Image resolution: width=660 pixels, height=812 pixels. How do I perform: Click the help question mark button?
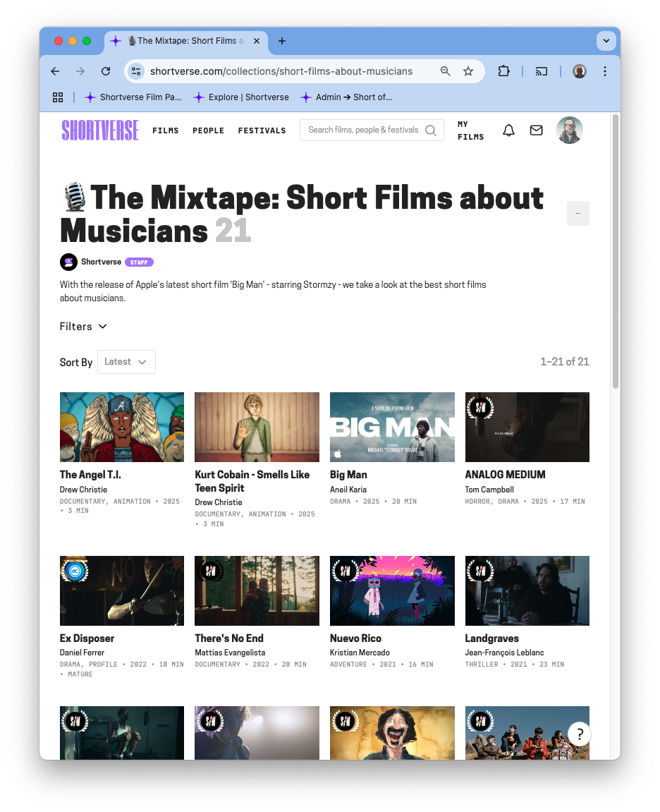click(579, 734)
